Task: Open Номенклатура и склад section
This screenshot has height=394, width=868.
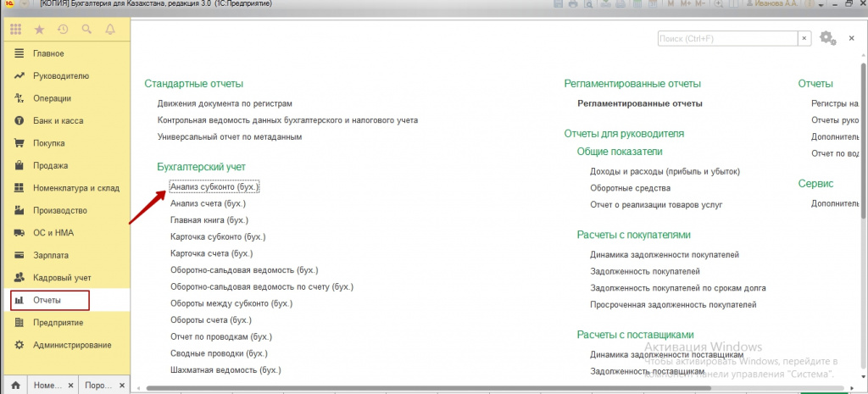Action: click(65, 188)
